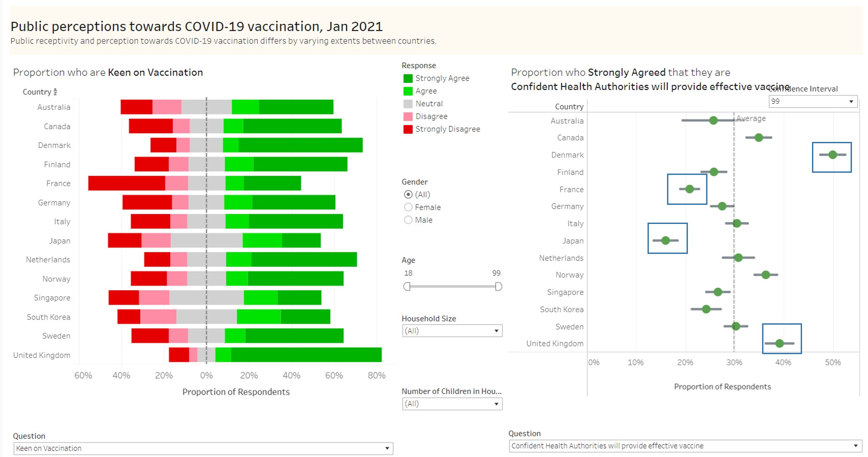Select the Agree legend color square
Viewport: 868px width, 457px height.
(408, 91)
